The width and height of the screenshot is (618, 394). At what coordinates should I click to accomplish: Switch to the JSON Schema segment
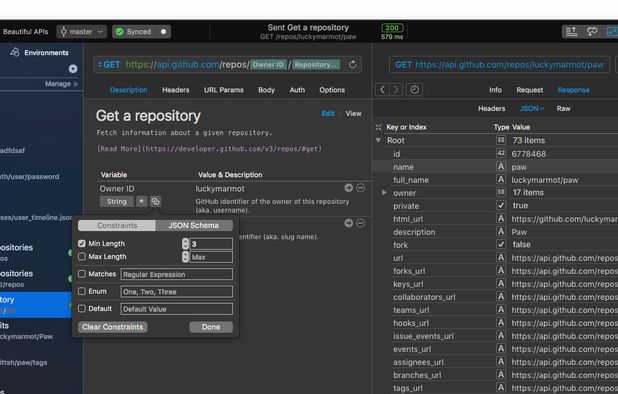point(194,225)
